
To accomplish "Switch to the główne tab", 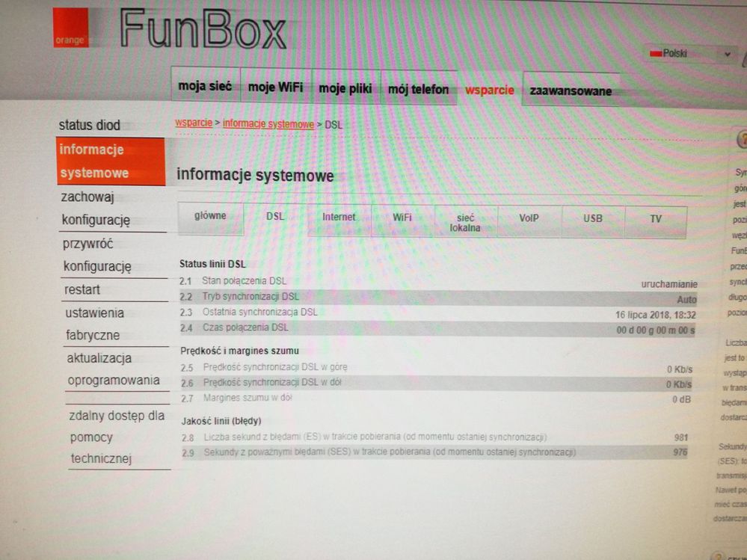I will 211,217.
